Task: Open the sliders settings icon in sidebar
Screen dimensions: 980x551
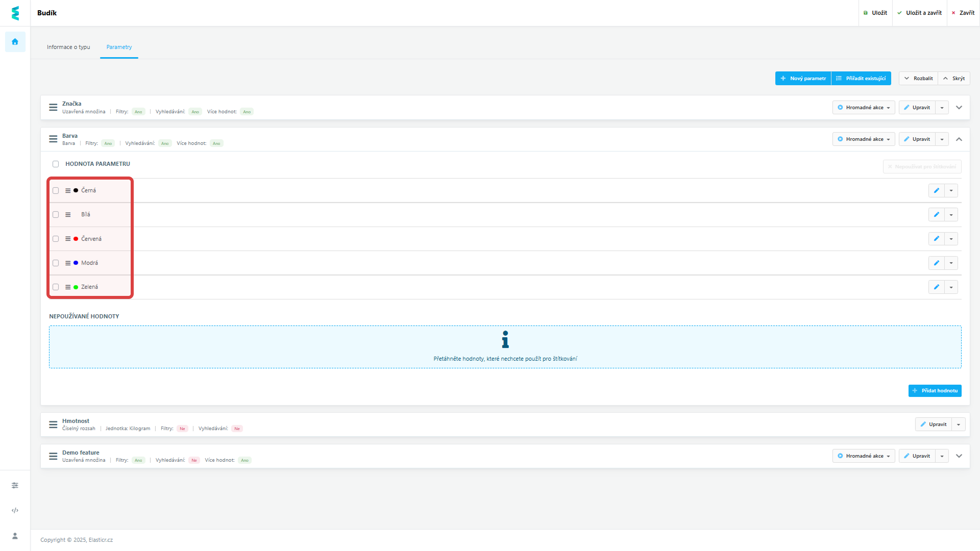Action: 15,485
